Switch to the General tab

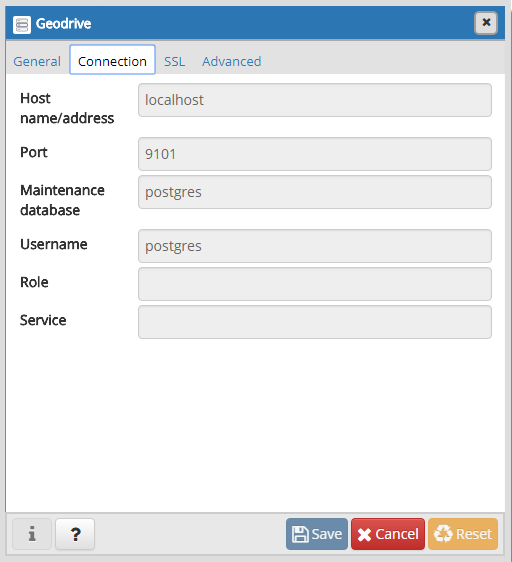[37, 61]
